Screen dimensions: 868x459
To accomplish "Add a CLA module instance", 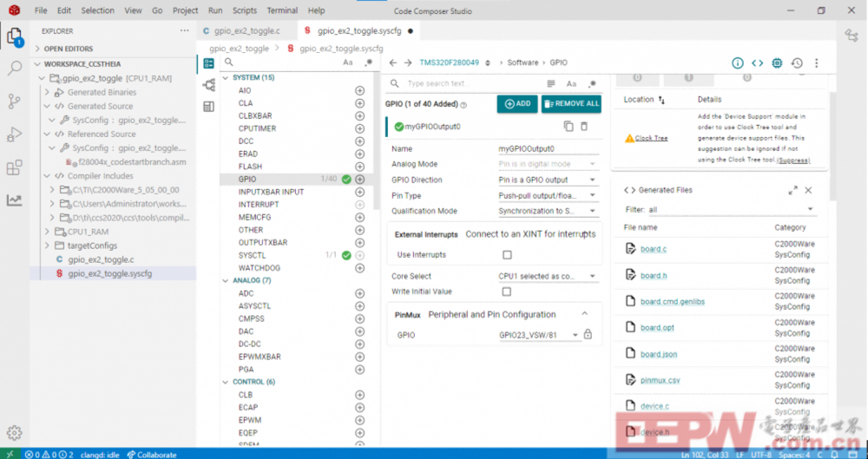I will point(360,103).
